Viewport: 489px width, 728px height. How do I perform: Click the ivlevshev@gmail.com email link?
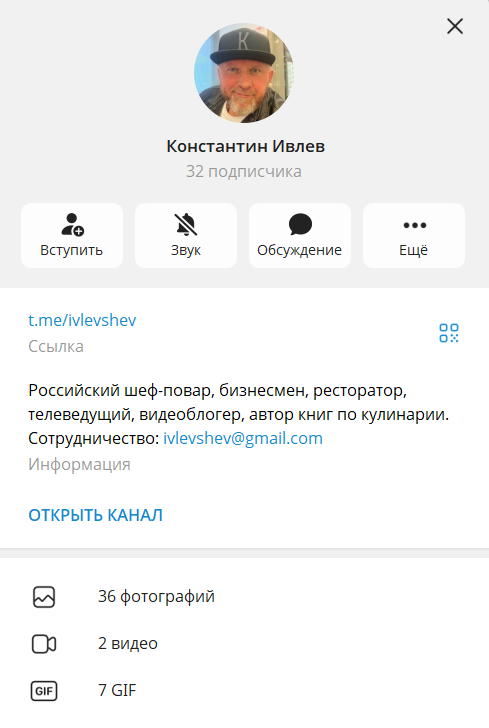(243, 438)
